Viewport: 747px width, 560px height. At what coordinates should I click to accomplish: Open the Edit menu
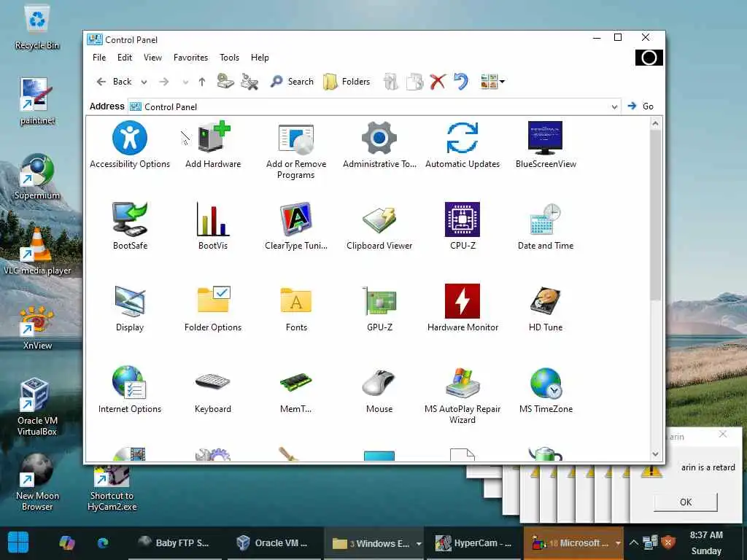124,57
